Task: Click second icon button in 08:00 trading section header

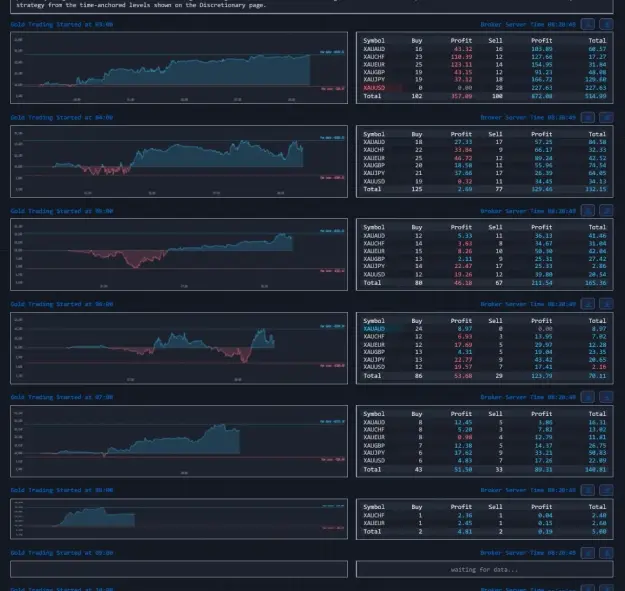Action: pyautogui.click(x=606, y=490)
